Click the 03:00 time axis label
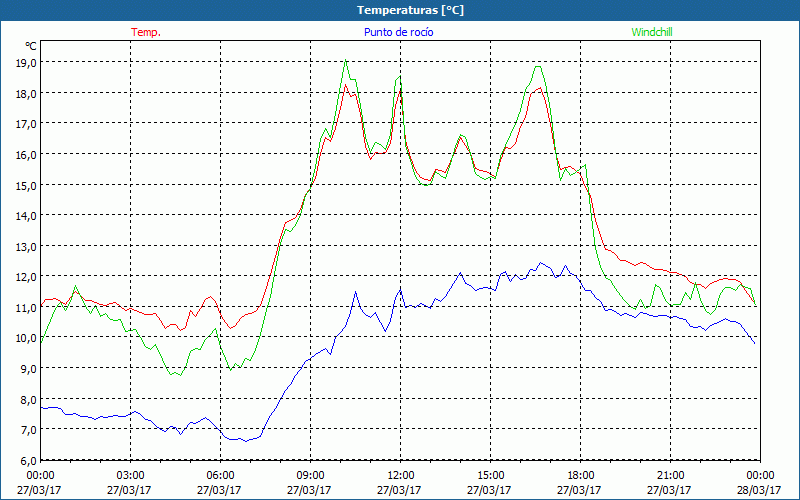Viewport: 800px width, 500px height. (x=131, y=476)
